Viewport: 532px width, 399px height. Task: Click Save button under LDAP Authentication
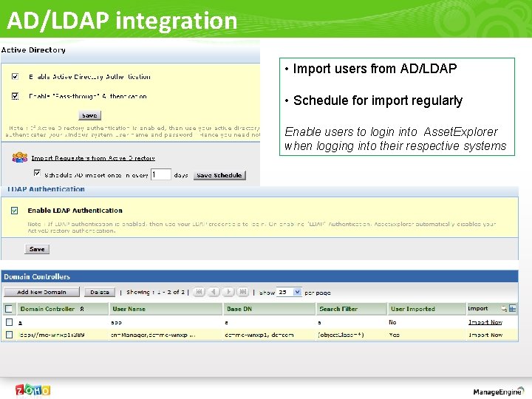(x=37, y=249)
